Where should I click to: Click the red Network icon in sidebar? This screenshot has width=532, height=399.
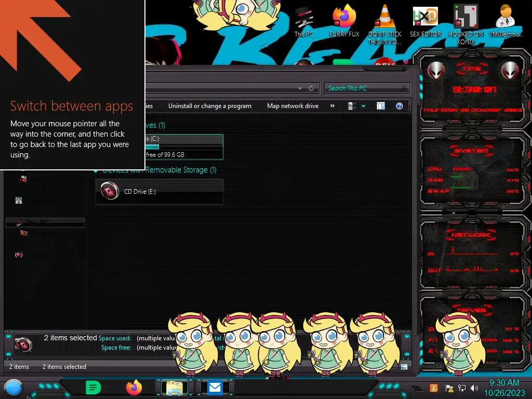point(19,255)
